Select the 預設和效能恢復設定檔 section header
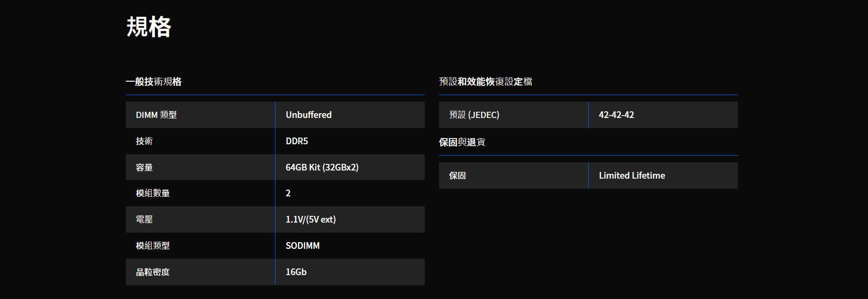This screenshot has width=868, height=299. coord(485,82)
